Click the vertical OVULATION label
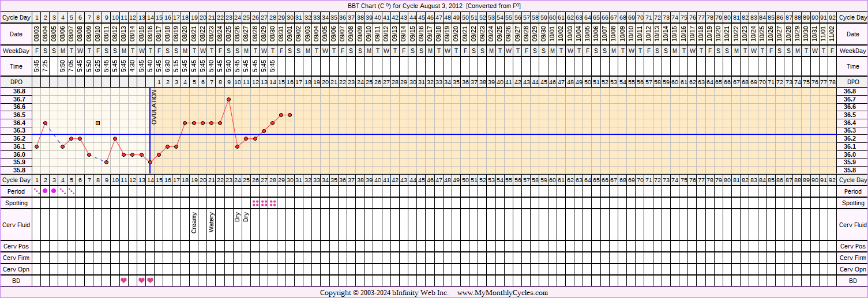Viewport: 868px width, 298px height. (x=154, y=107)
